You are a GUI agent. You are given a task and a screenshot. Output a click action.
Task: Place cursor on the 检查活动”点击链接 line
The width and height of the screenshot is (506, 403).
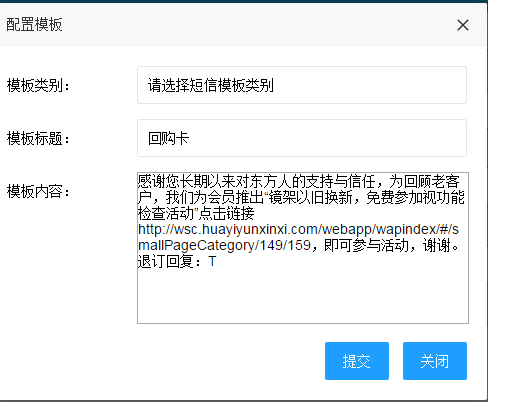[x=196, y=214]
